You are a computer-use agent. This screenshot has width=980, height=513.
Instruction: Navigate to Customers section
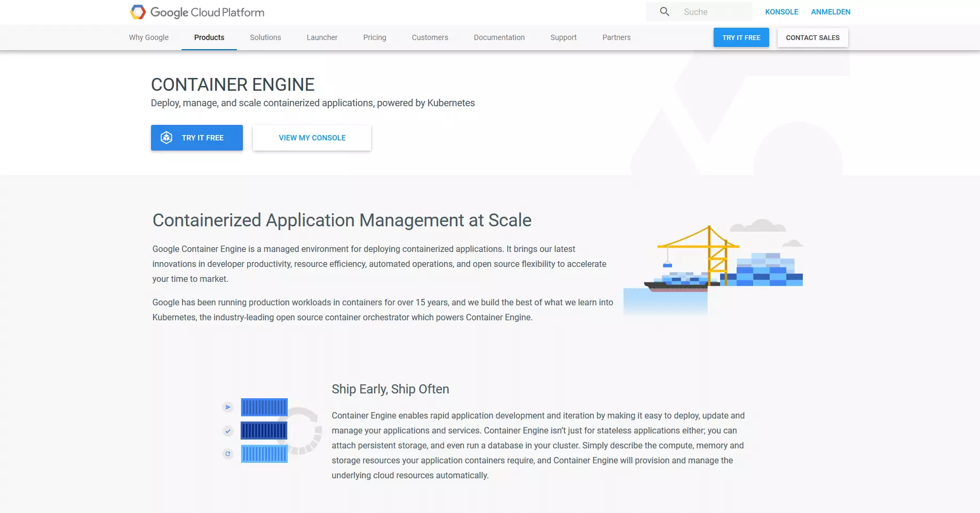430,37
